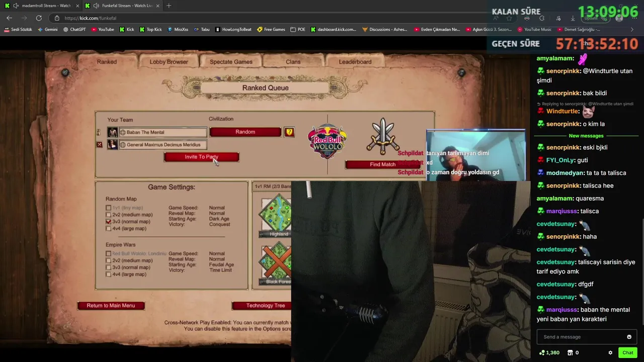Viewport: 644px width, 362px height.
Task: Close the Funkefal Stream browser tab
Action: tap(158, 6)
